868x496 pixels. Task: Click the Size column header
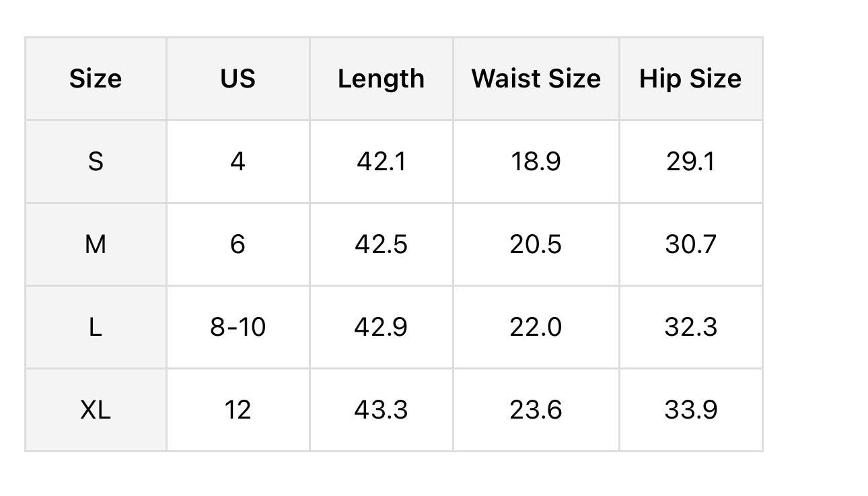tap(96, 79)
